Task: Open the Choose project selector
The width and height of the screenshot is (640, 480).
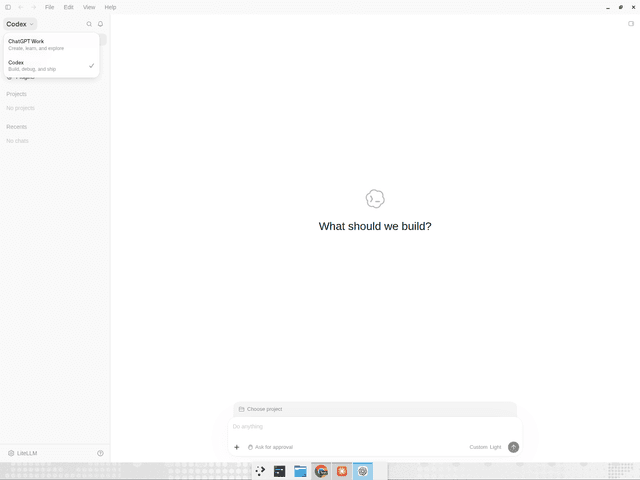Action: click(x=260, y=409)
